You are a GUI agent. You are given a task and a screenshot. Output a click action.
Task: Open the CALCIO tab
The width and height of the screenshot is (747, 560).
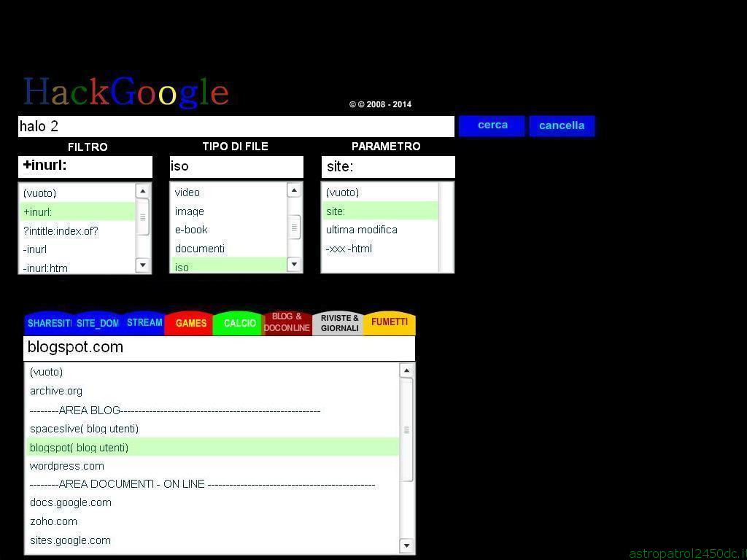coord(239,323)
